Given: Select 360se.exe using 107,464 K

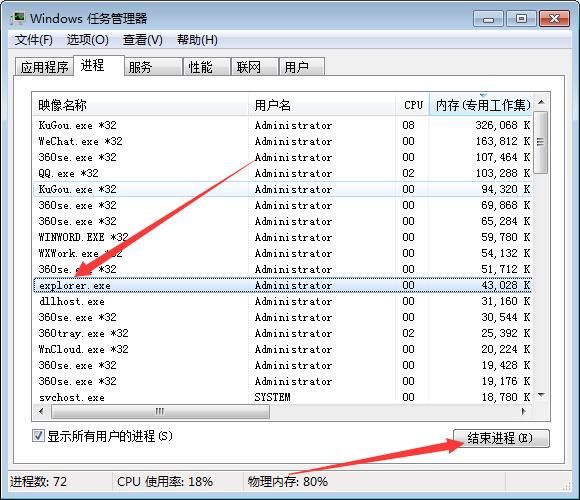Looking at the screenshot, I should (283, 157).
